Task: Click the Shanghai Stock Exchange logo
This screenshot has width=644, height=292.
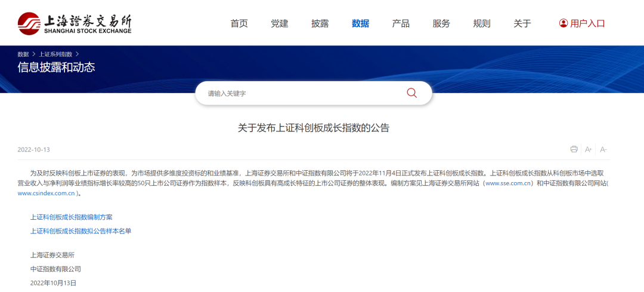Action: click(x=75, y=23)
